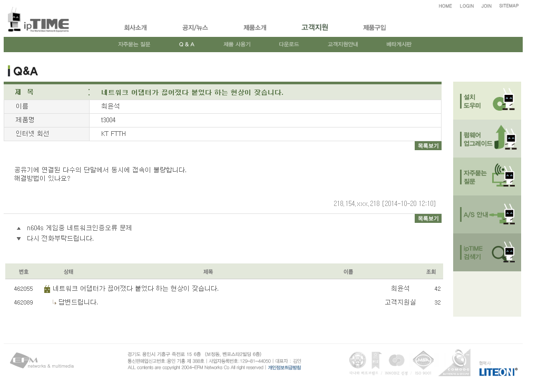This screenshot has height=392, width=538.
Task: Click the SITEMAP link
Action: pyautogui.click(x=509, y=6)
